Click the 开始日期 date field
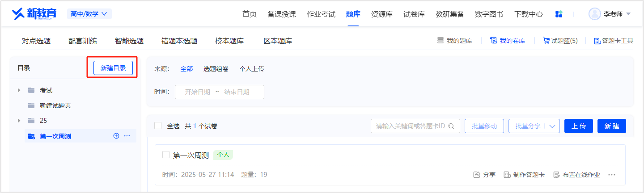Image resolution: width=644 pixels, height=193 pixels. coord(198,92)
